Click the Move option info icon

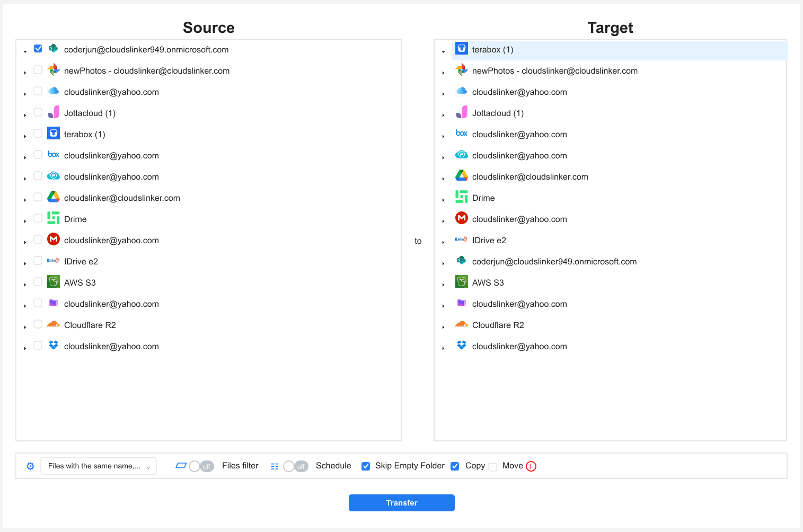click(x=531, y=466)
